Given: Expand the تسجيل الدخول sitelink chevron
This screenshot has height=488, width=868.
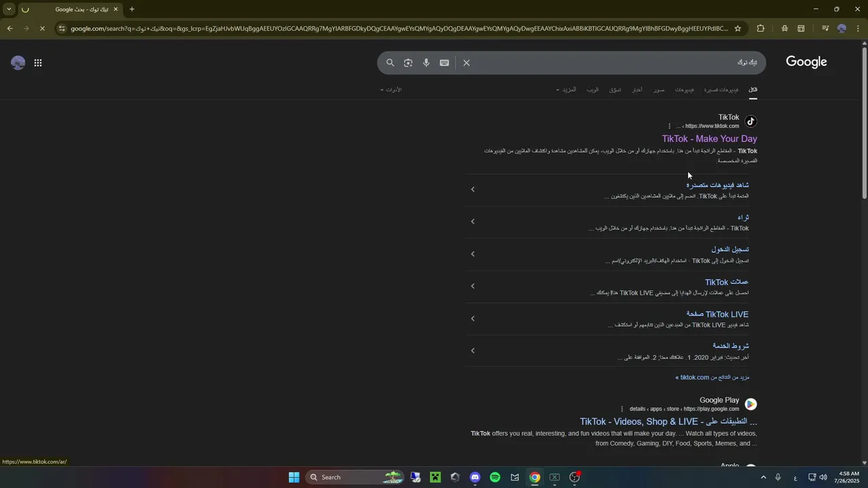Looking at the screenshot, I should click(x=473, y=254).
